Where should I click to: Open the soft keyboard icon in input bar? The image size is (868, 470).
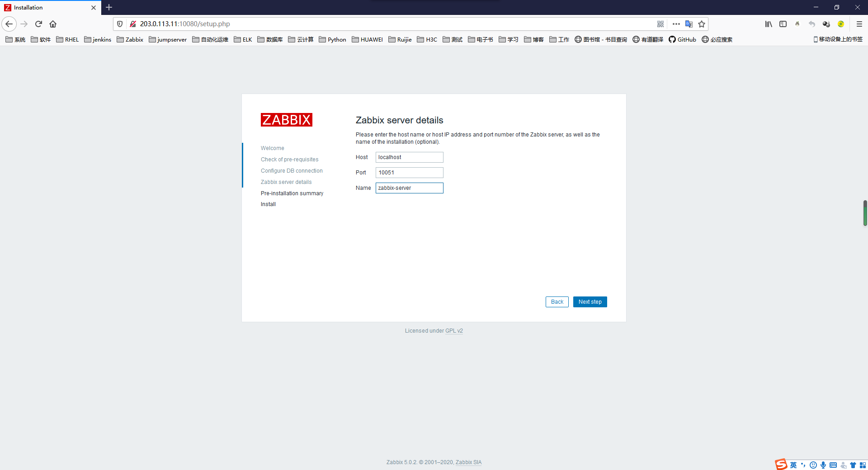click(x=833, y=465)
